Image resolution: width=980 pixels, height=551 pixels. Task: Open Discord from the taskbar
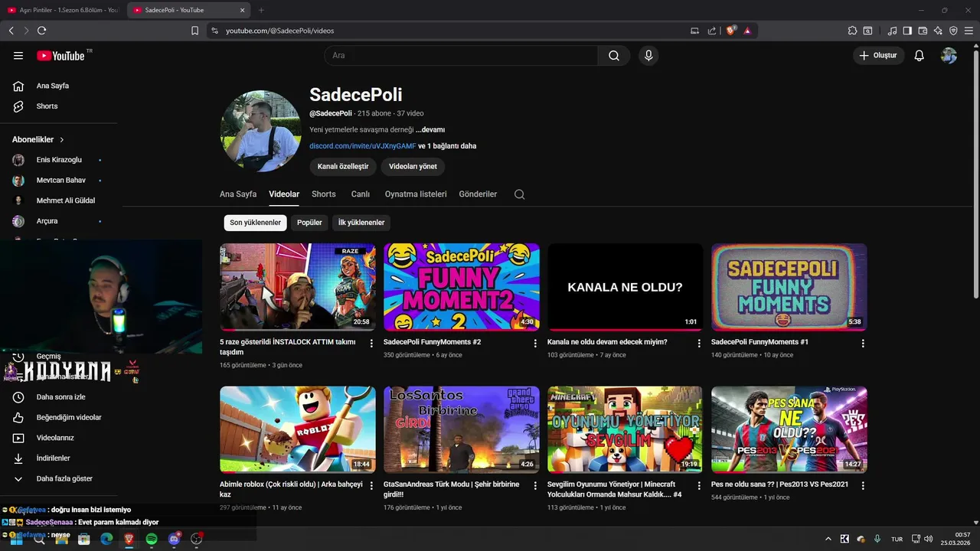click(x=174, y=539)
